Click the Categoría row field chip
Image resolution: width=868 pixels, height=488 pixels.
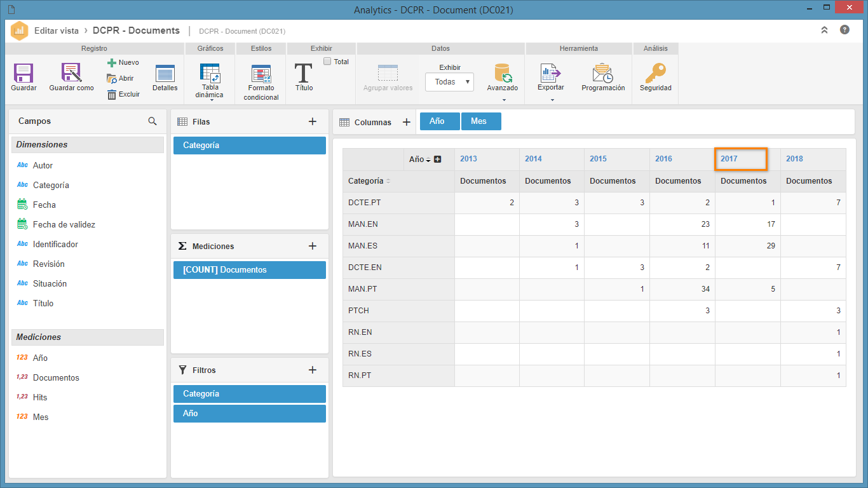[x=250, y=146]
